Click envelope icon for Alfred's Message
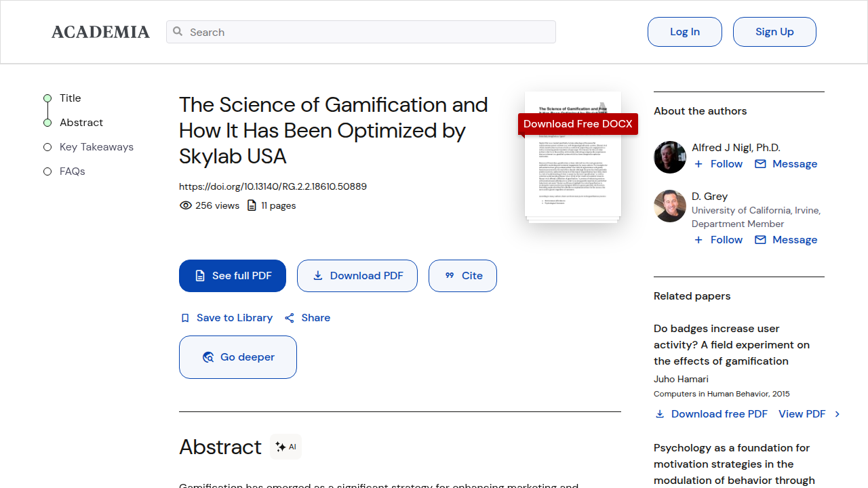The width and height of the screenshot is (868, 488). coord(760,164)
